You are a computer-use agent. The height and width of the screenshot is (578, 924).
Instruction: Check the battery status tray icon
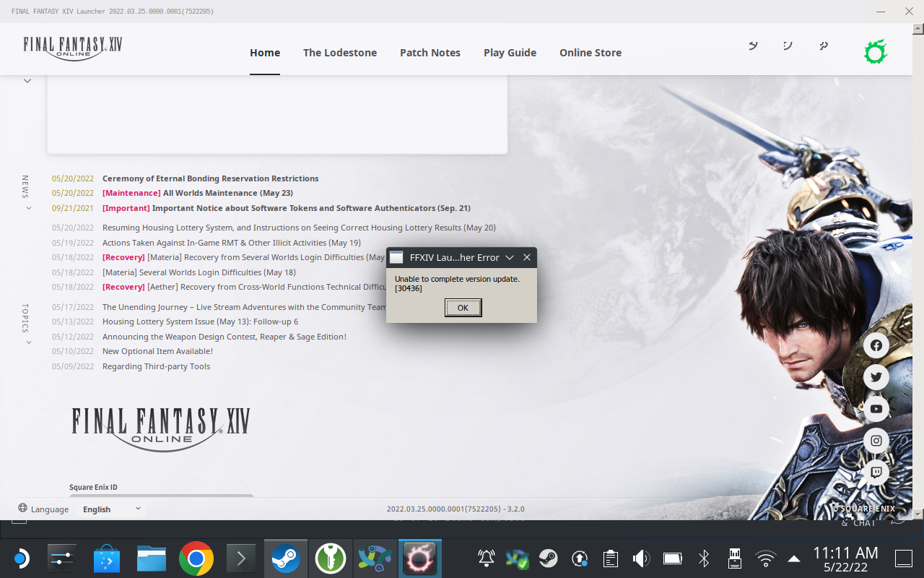tap(673, 558)
